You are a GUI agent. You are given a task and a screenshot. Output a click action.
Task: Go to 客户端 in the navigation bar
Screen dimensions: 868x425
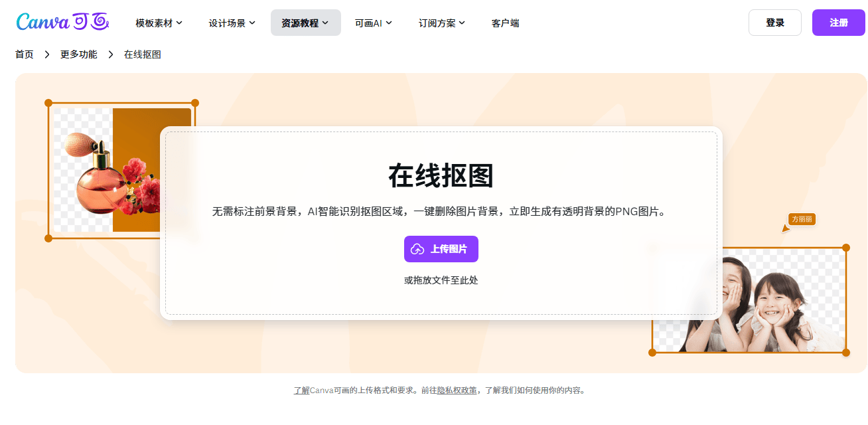click(505, 23)
